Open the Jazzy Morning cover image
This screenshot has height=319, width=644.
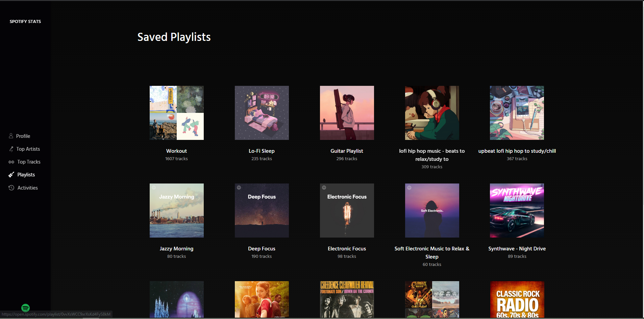coord(177,211)
